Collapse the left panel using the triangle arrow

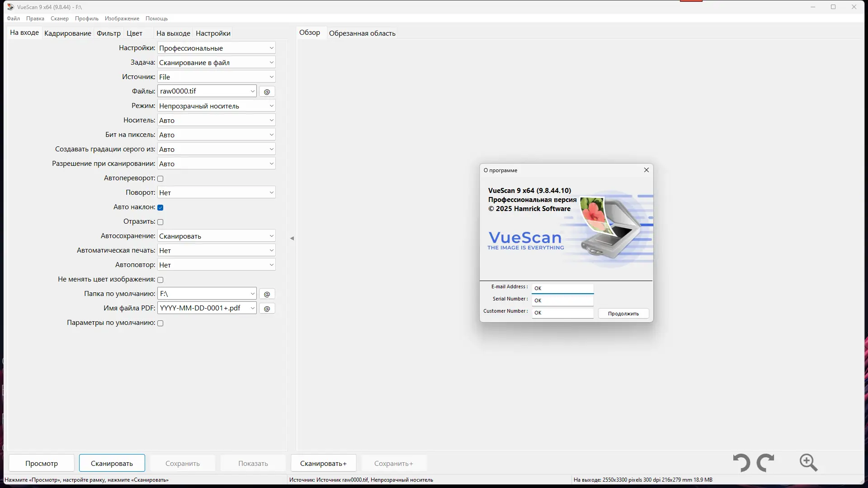[x=292, y=238]
